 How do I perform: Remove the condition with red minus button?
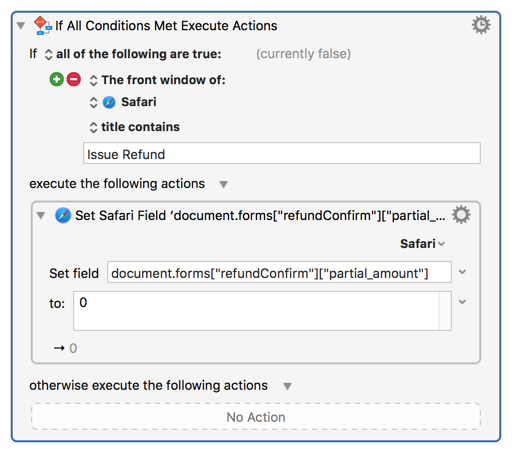pyautogui.click(x=74, y=79)
